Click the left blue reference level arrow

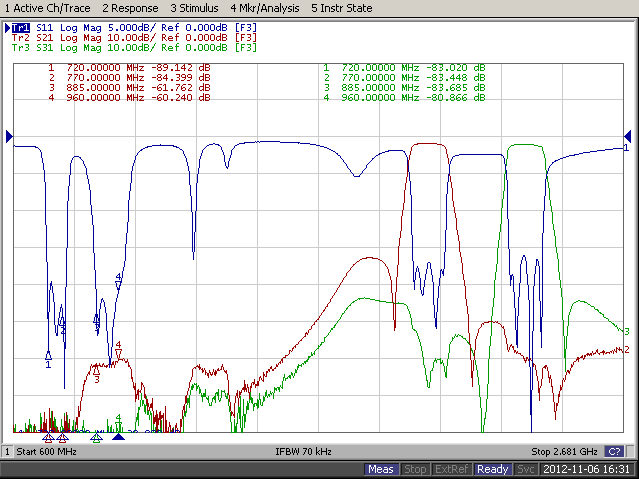click(x=9, y=136)
